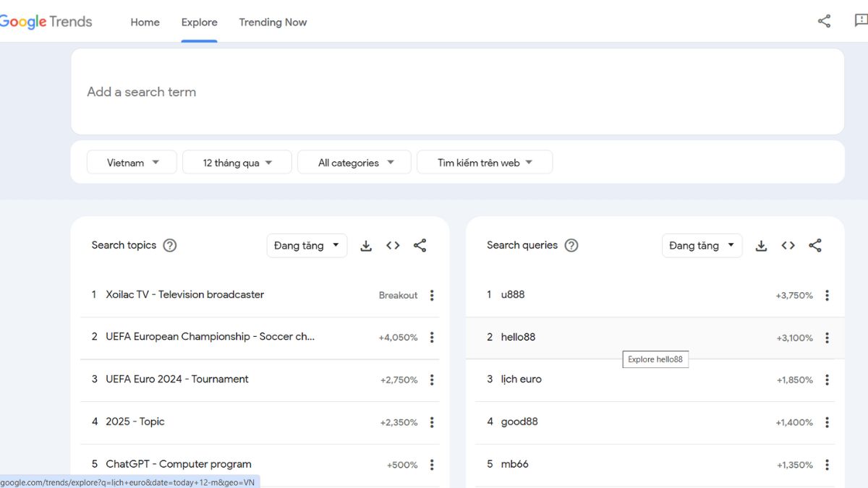Explore the u888 query
This screenshot has height=488, width=868.
(513, 294)
